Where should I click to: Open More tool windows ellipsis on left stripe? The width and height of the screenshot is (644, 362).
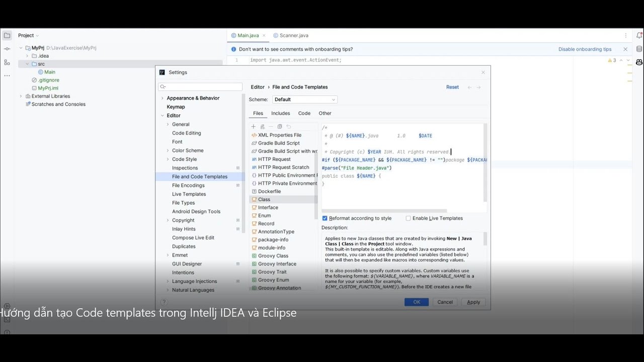point(7,75)
